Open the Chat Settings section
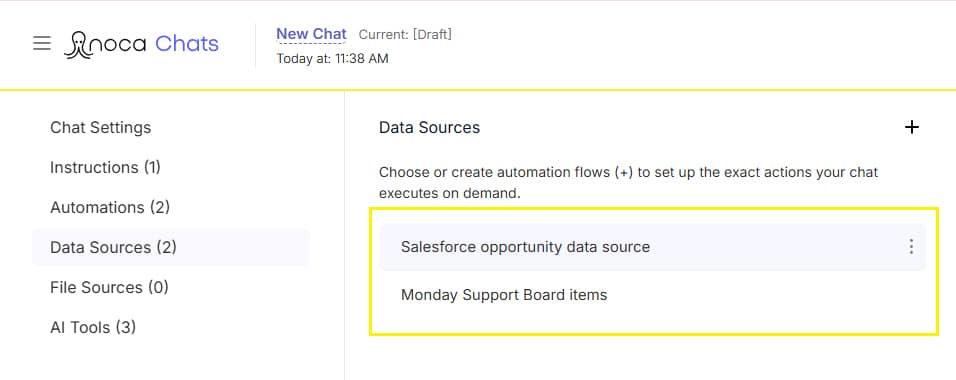Viewport: 956px width, 380px height. 101,127
